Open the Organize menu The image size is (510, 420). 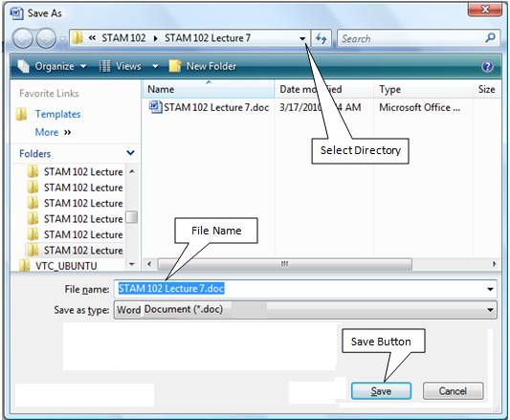click(53, 66)
